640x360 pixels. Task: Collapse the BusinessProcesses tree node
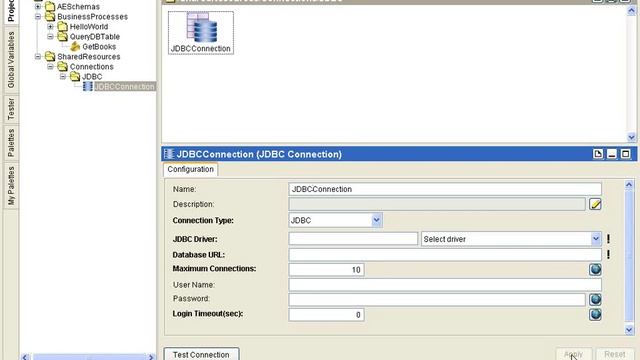(x=38, y=17)
